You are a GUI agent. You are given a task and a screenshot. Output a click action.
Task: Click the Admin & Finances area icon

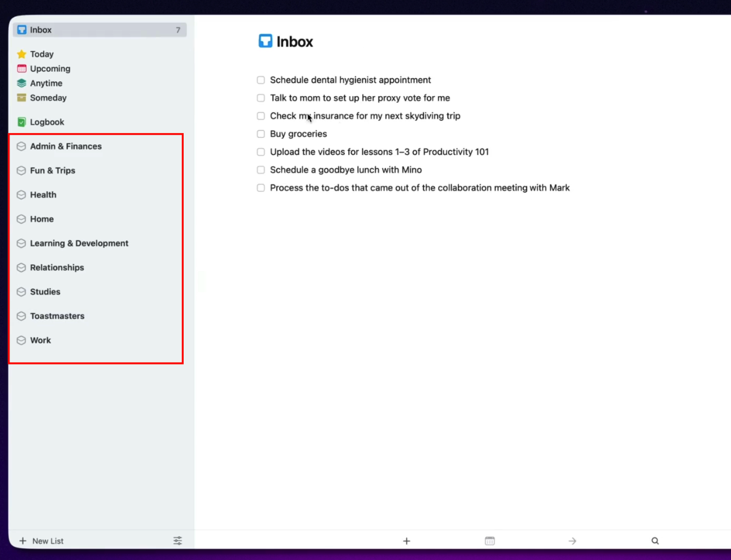[x=21, y=146]
